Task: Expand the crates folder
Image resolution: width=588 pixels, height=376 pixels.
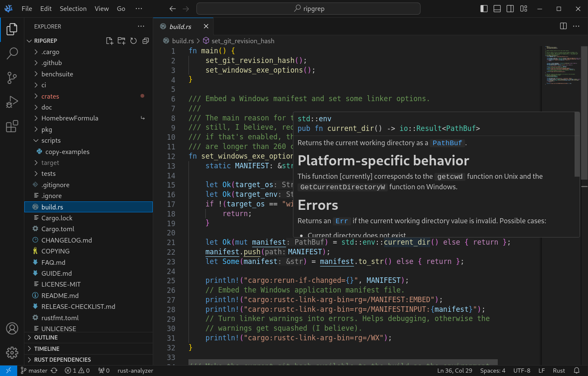Action: (89, 96)
